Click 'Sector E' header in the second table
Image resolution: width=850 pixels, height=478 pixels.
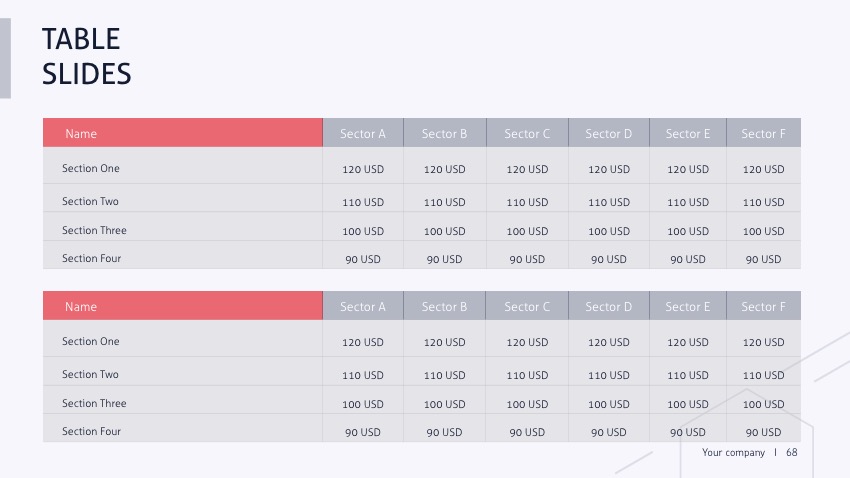point(688,307)
